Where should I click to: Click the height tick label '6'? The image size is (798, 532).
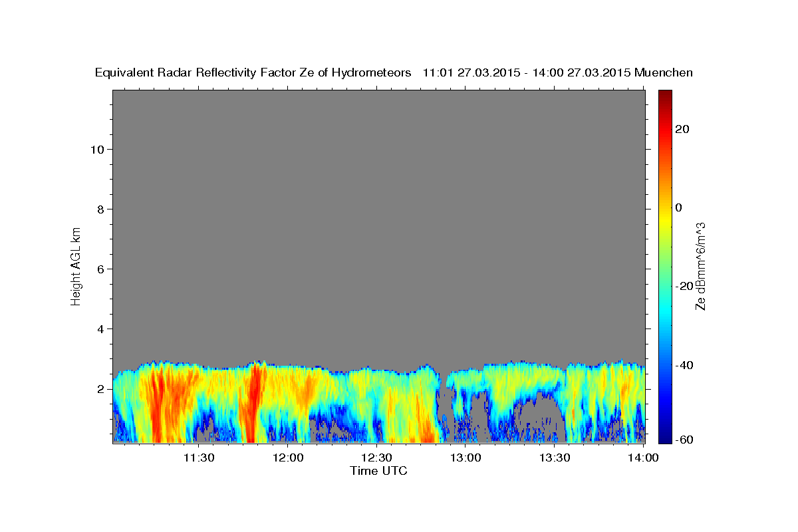coord(100,269)
